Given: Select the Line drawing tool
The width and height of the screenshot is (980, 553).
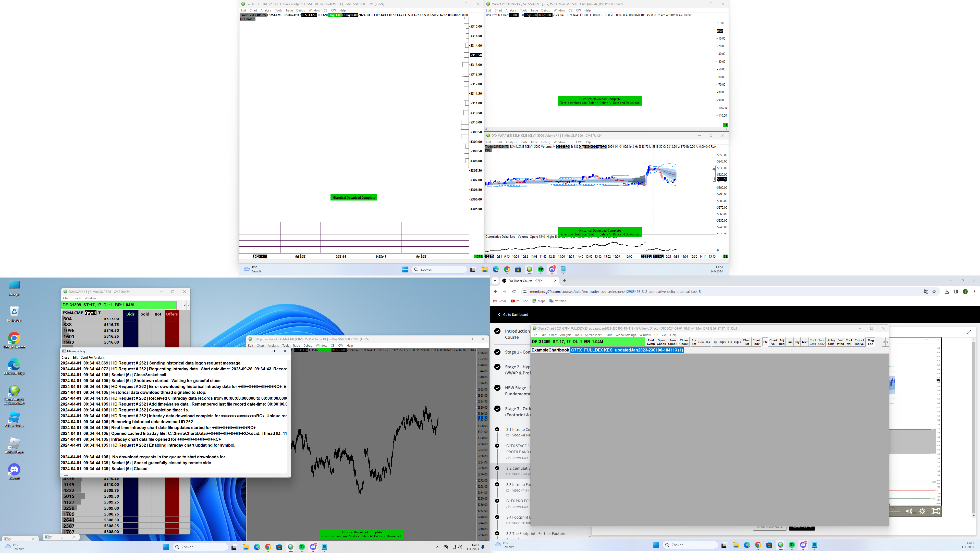Looking at the screenshot, I should click(x=789, y=342).
